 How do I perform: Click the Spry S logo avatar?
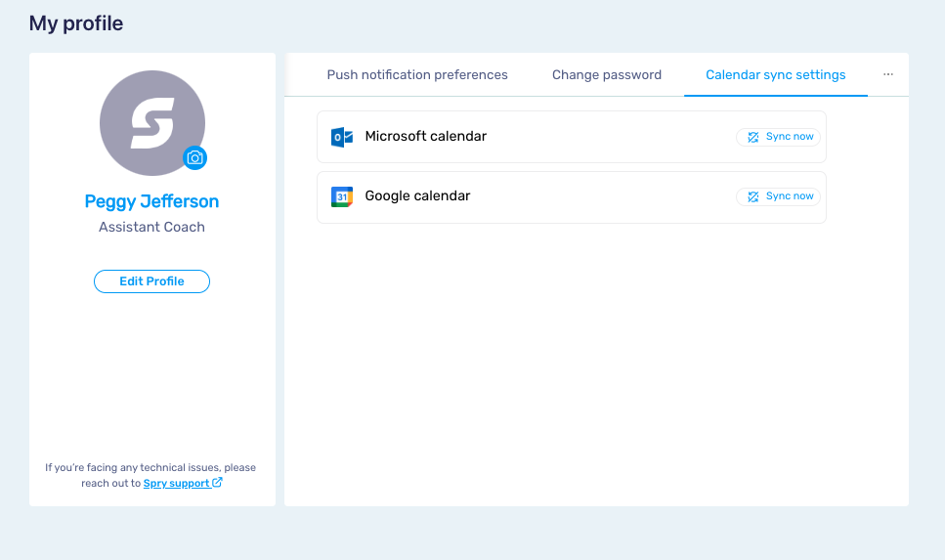pyautogui.click(x=151, y=122)
